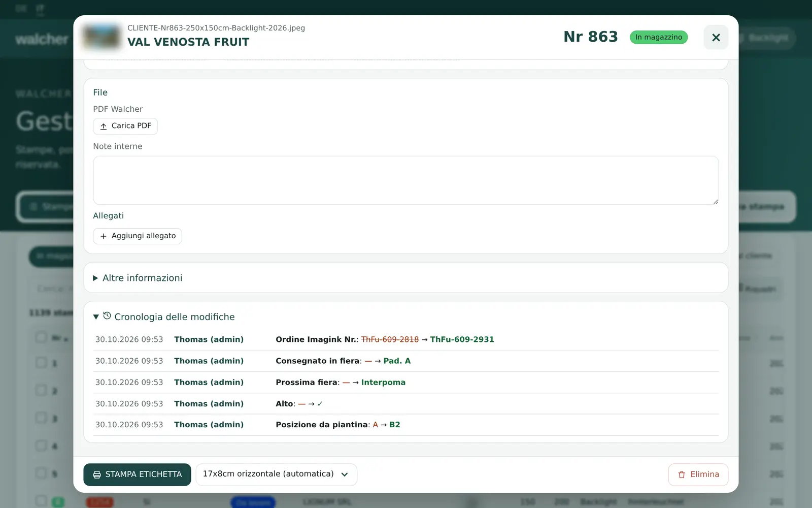Click the printer icon on Stampa Etichetta
Screen dimensions: 812x508
tap(97, 474)
